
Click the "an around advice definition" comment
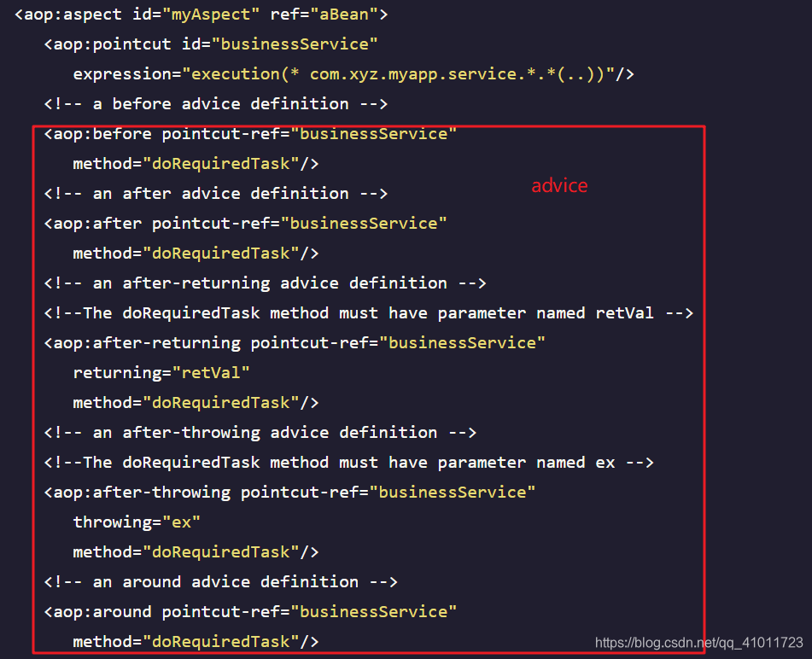220,582
